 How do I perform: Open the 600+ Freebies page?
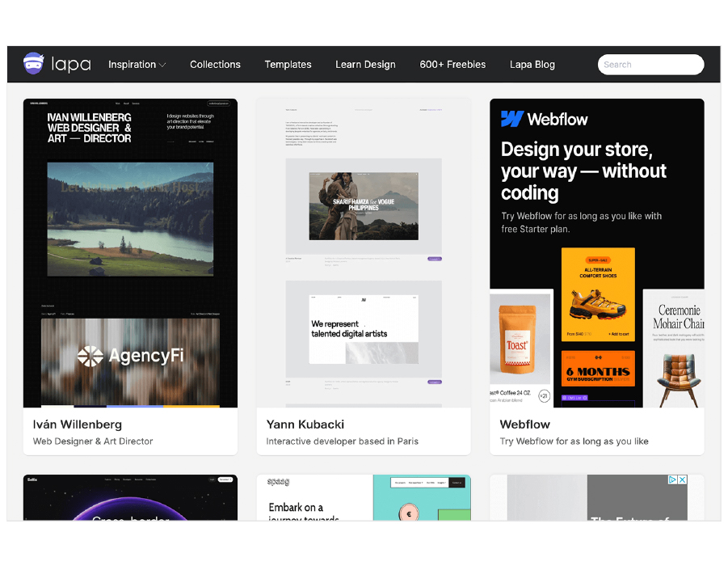pos(452,65)
